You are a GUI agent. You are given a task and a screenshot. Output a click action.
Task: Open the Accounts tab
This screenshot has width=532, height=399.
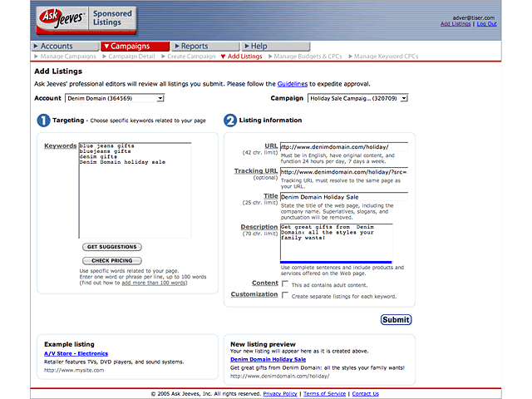[x=57, y=47]
